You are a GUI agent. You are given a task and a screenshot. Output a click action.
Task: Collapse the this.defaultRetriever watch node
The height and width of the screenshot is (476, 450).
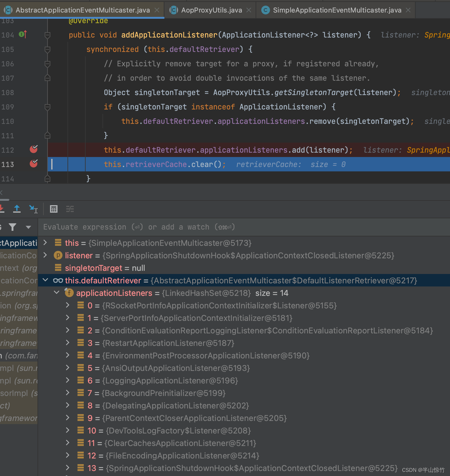(x=45, y=280)
